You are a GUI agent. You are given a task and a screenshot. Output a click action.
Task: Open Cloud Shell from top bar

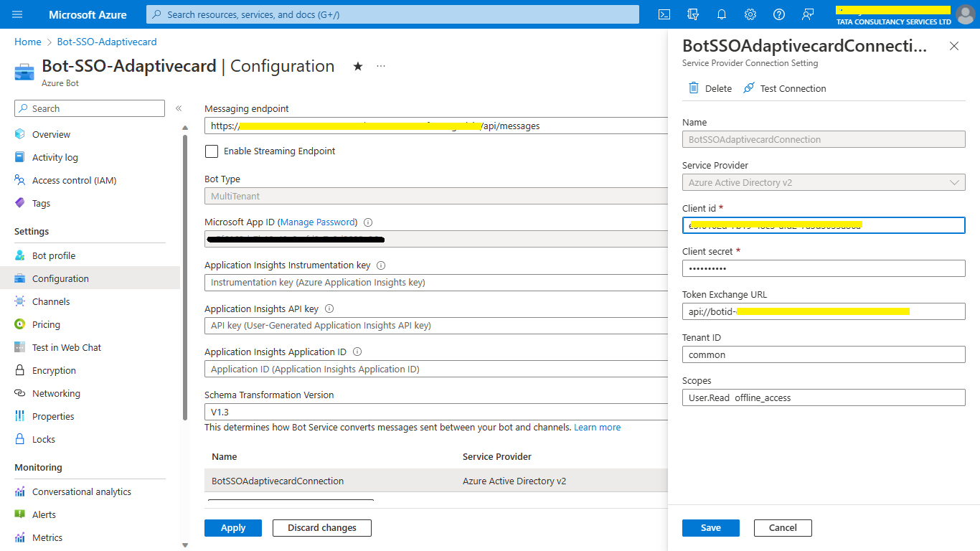tap(664, 14)
